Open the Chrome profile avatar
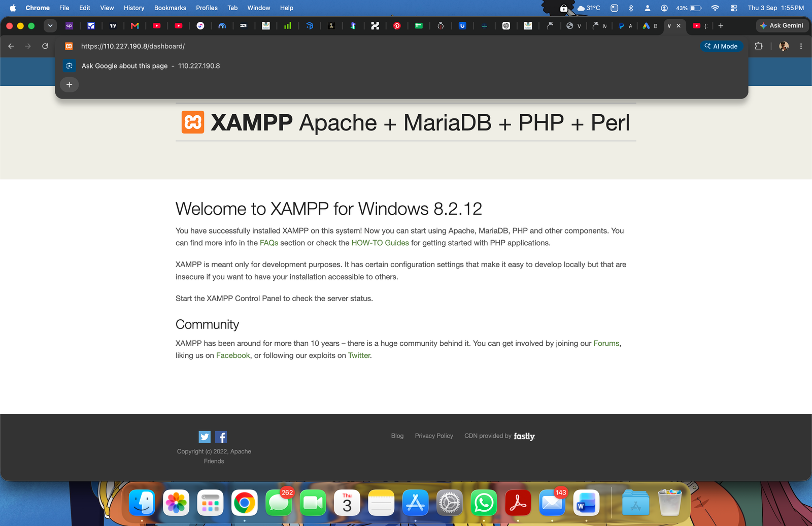 (784, 46)
